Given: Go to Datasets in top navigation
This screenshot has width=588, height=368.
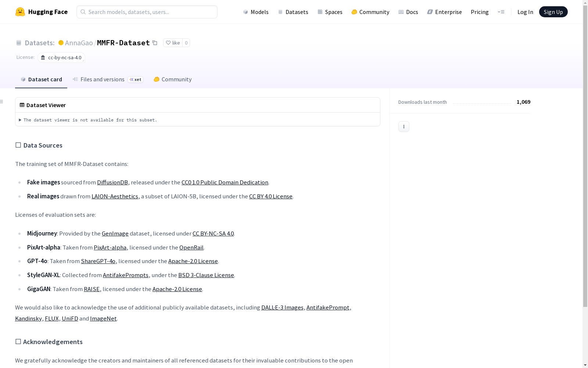Looking at the screenshot, I should point(293,12).
